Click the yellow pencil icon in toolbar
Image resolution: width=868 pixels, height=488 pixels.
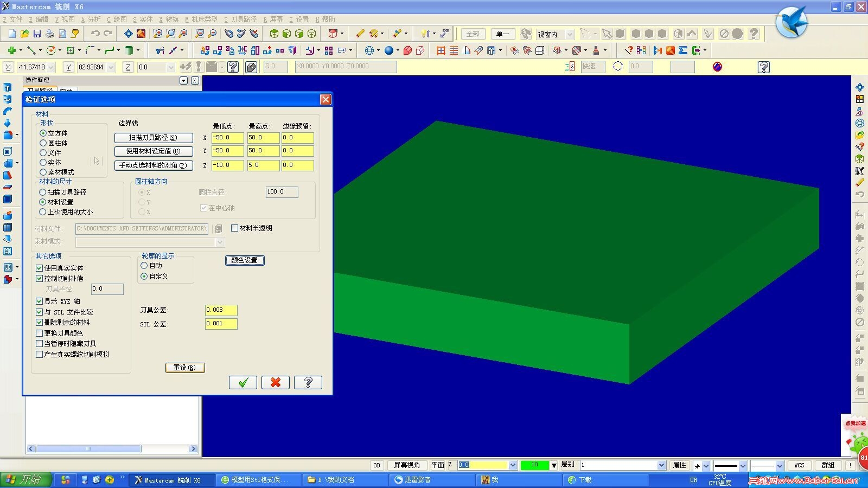pyautogui.click(x=360, y=34)
